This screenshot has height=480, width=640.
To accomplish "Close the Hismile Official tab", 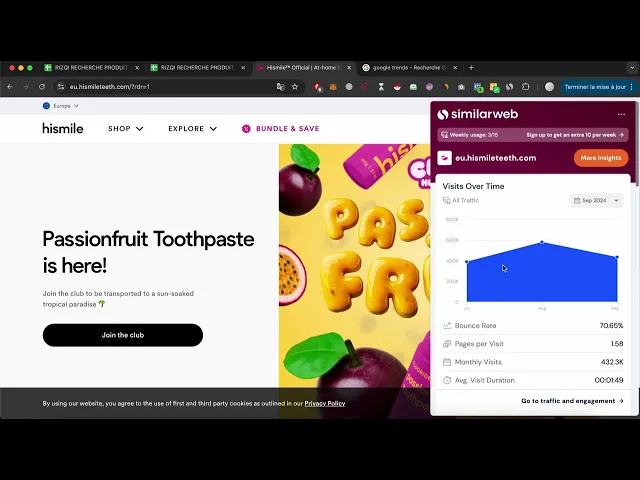I will (x=349, y=68).
